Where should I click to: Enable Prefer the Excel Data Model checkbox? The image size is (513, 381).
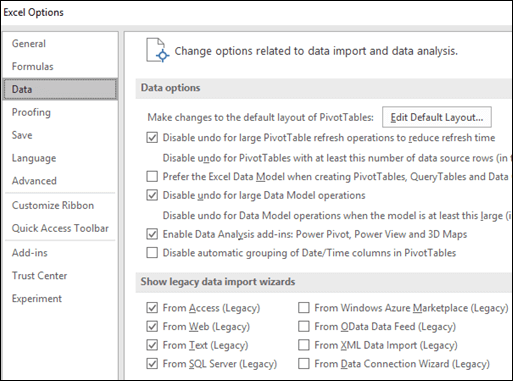[x=152, y=176]
